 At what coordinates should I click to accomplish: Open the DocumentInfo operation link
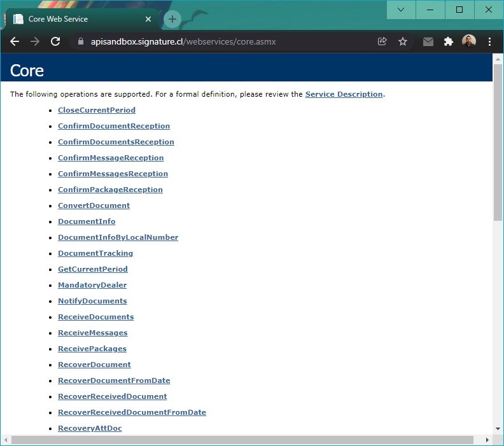tap(87, 221)
